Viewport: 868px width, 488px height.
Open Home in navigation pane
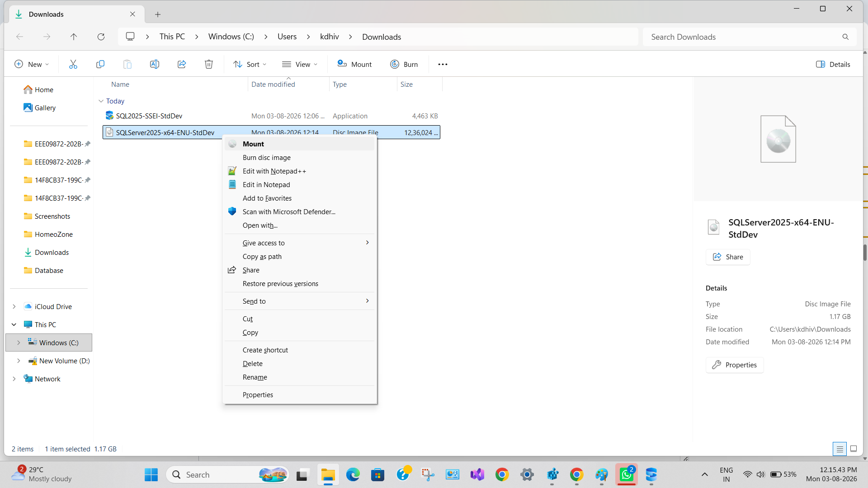click(x=44, y=89)
